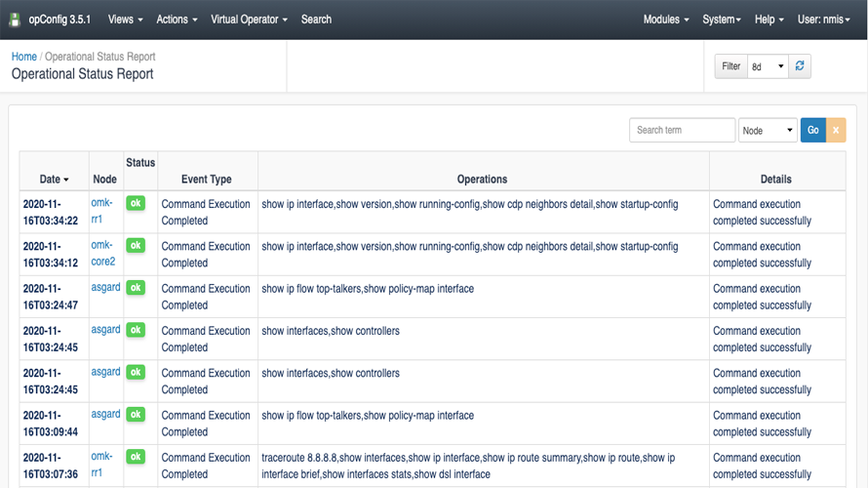Expand the Virtual Operator dropdown menu

[x=249, y=20]
